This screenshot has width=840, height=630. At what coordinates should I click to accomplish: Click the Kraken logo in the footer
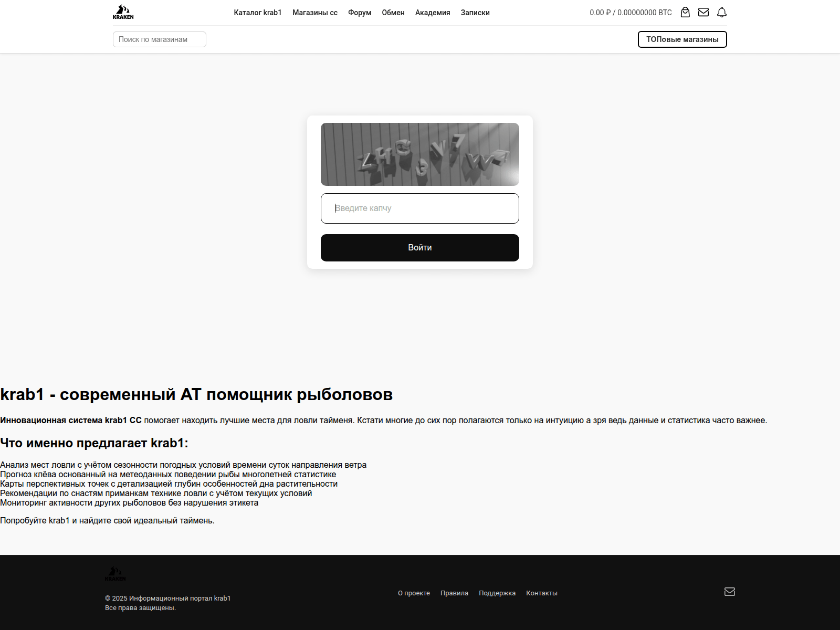tap(115, 573)
